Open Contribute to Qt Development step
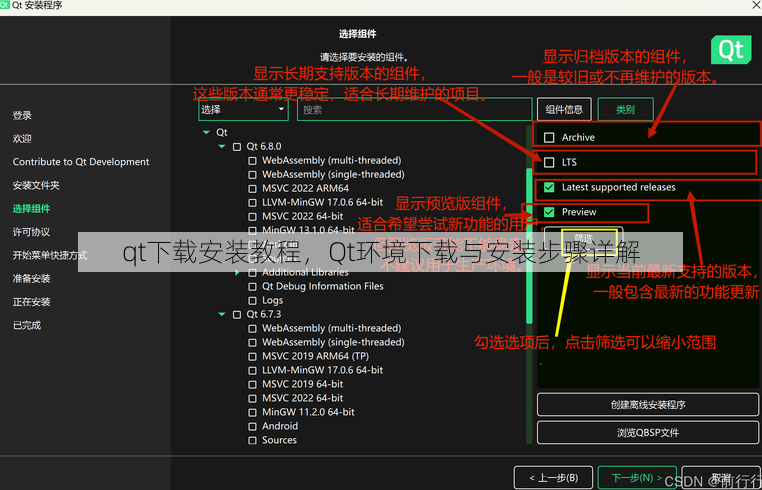The height and width of the screenshot is (490, 762). point(81,162)
